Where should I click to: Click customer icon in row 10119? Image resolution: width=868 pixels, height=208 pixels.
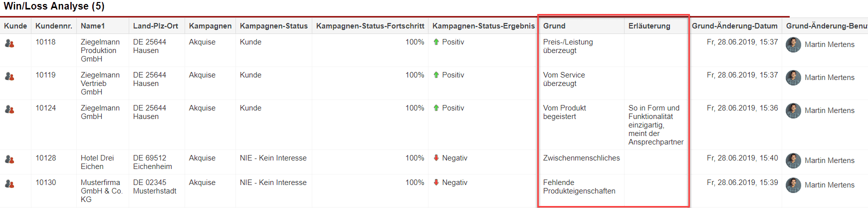tap(9, 76)
